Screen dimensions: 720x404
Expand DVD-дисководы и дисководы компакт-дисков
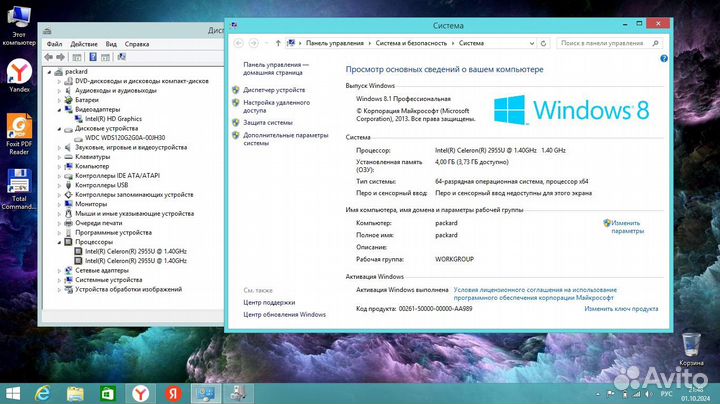[x=59, y=81]
